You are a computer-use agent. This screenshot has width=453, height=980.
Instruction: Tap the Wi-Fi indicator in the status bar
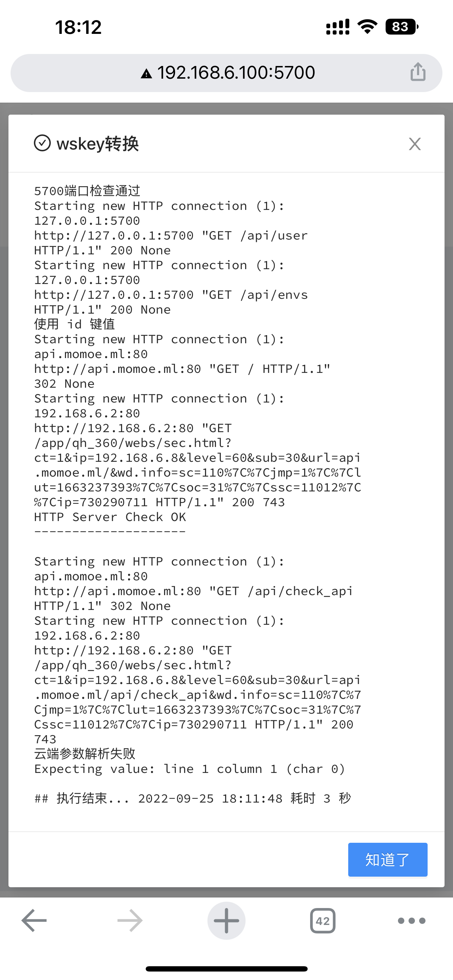(366, 26)
